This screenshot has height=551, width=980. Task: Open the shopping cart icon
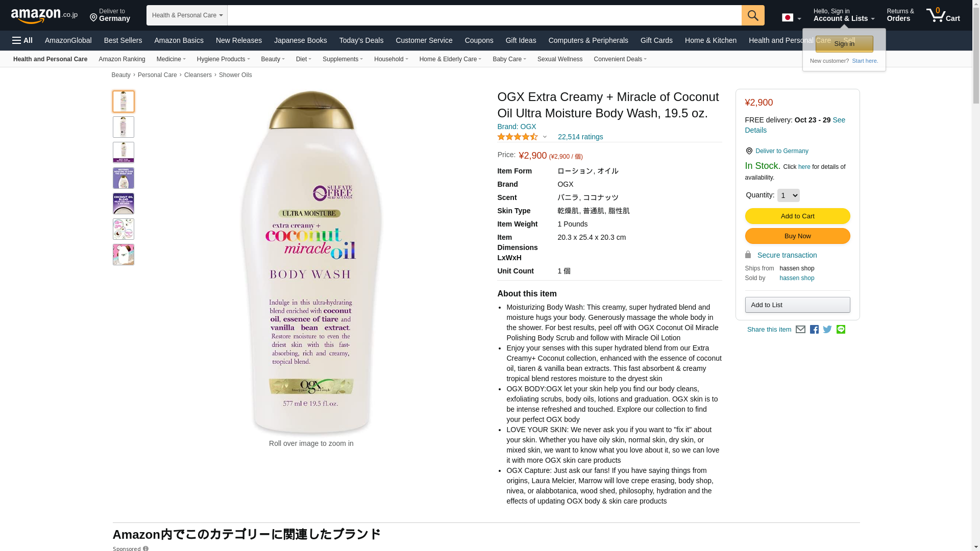(x=943, y=15)
